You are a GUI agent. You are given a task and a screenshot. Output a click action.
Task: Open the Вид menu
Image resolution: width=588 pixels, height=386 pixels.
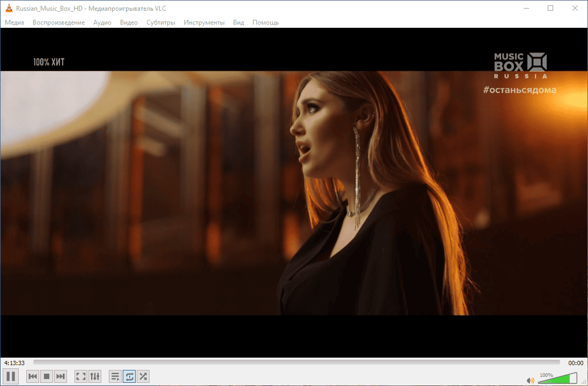pyautogui.click(x=238, y=22)
